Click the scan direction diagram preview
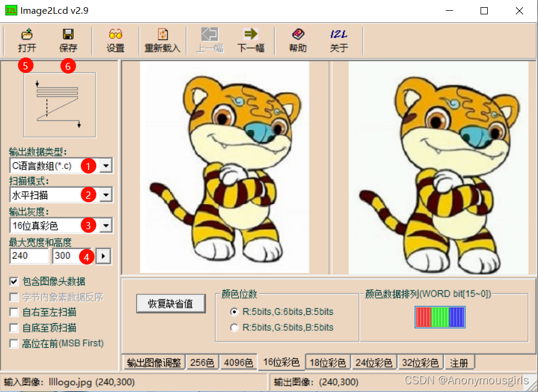The width and height of the screenshot is (538, 392). [x=60, y=105]
